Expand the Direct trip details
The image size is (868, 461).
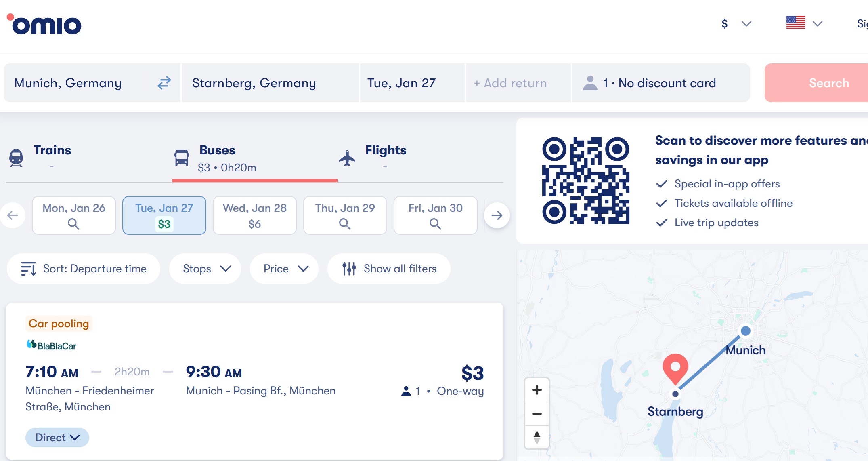pos(57,438)
